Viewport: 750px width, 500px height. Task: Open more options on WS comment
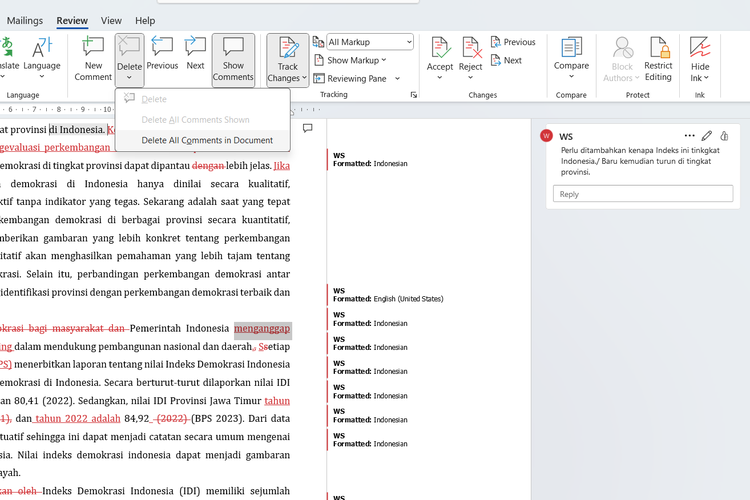pyautogui.click(x=689, y=136)
